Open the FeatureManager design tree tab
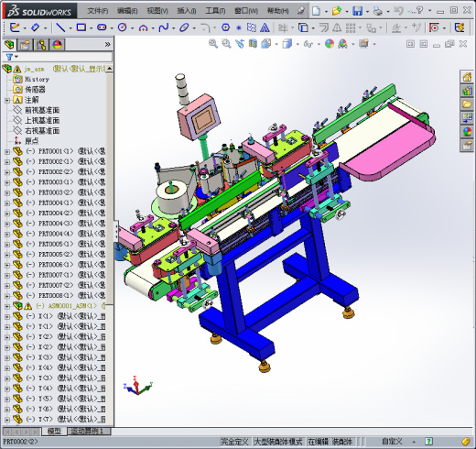This screenshot has width=476, height=449. point(9,45)
